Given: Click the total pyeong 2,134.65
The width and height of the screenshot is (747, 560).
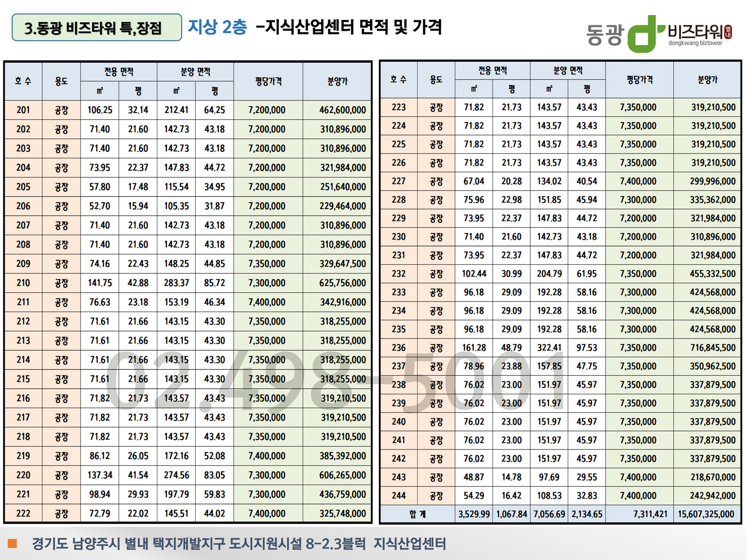Looking at the screenshot, I should [x=587, y=514].
